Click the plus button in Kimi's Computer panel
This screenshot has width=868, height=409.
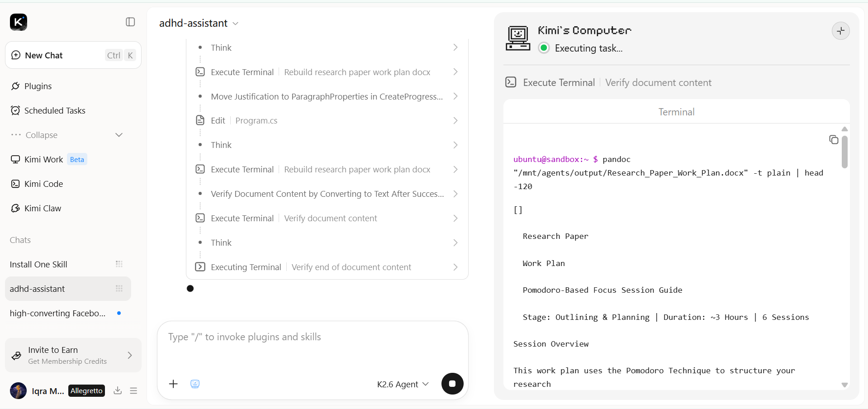(840, 31)
